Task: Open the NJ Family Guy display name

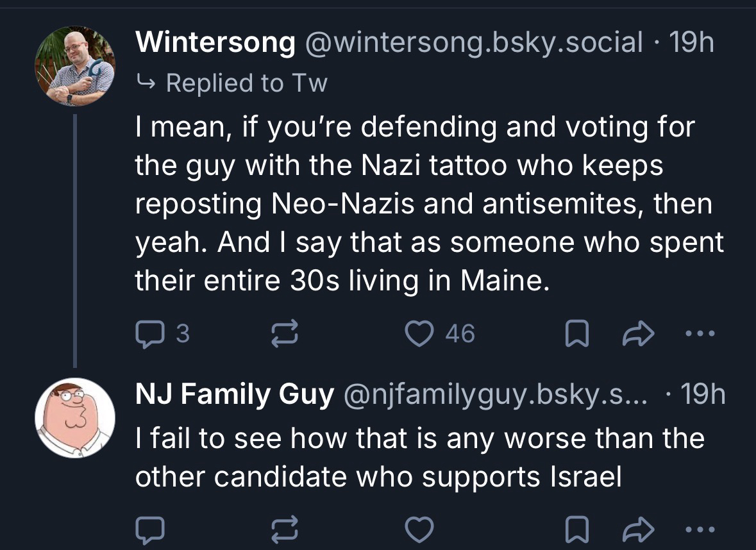Action: click(x=235, y=395)
